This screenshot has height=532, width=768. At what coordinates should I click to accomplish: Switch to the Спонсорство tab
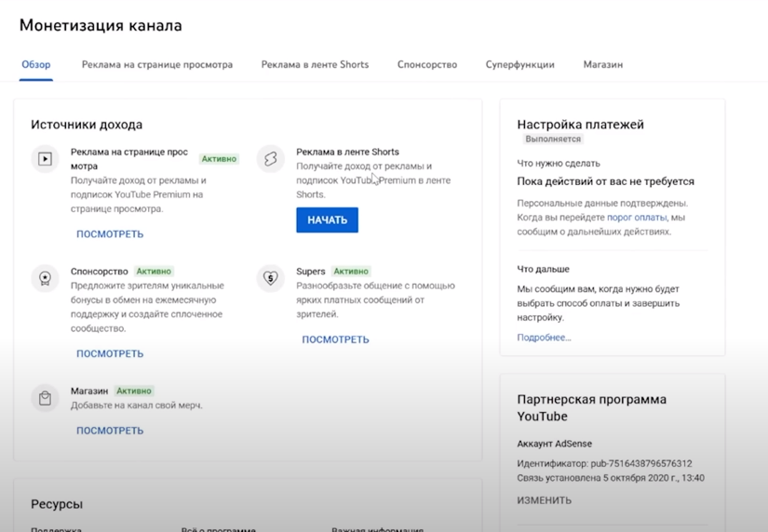point(427,64)
